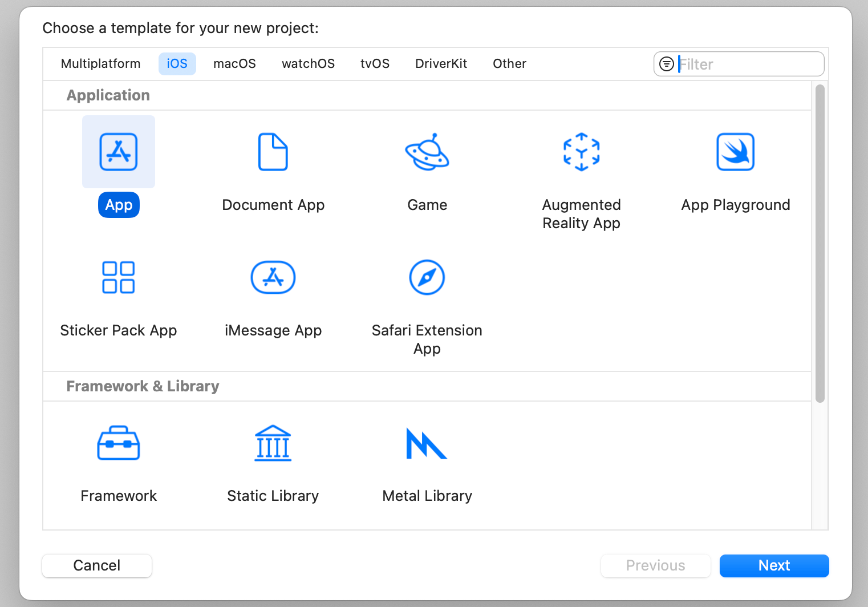Select the Safari Extension App compass icon

[427, 277]
